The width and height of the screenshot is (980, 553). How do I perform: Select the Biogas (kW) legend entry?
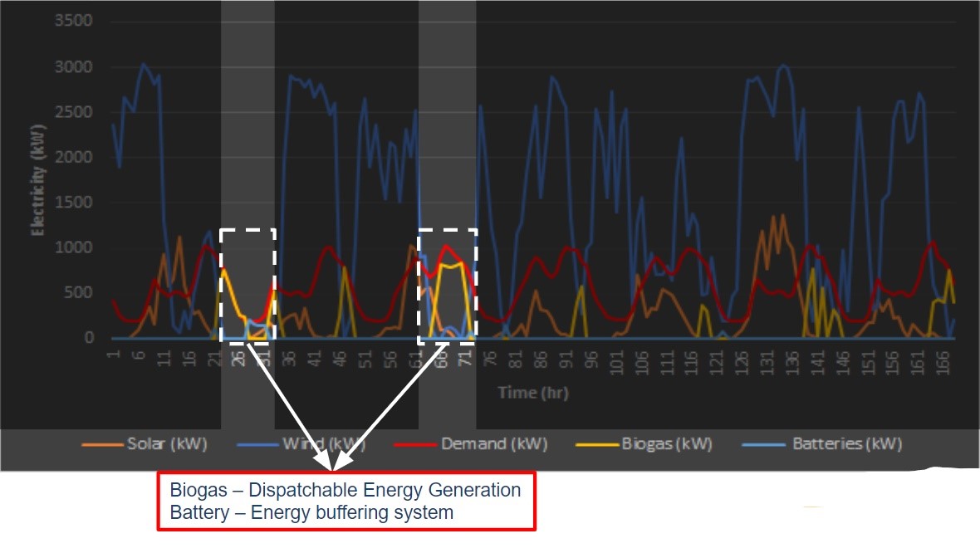tap(667, 443)
